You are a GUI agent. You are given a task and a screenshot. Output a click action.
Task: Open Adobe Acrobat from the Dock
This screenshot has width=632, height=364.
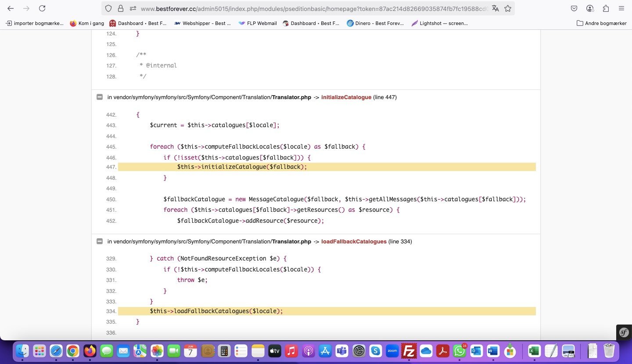(443, 351)
